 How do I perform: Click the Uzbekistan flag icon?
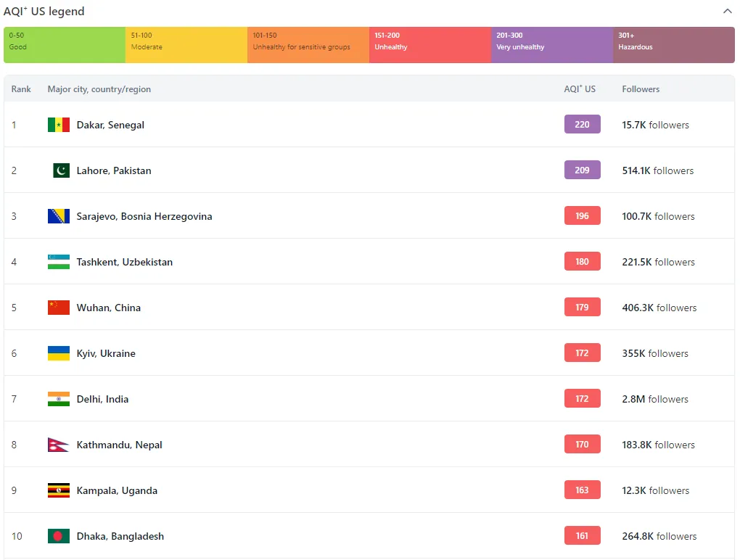point(59,262)
